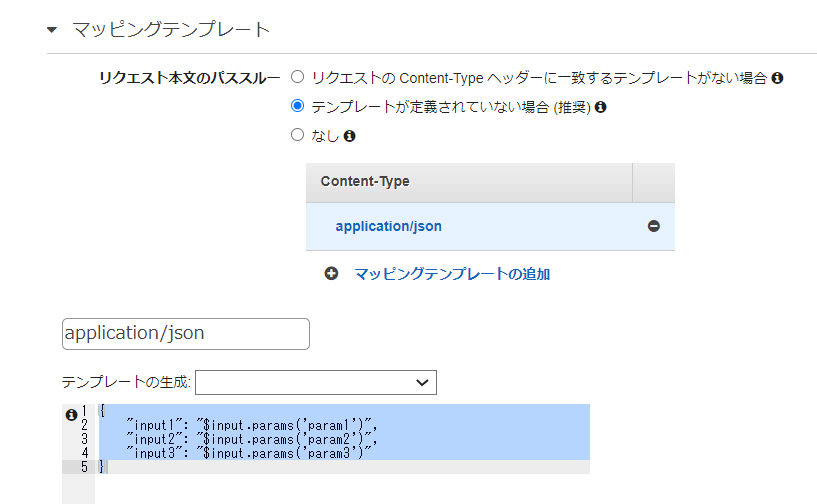Select radio: Content-Type ヘッダーに一致するテンプレートがない場合
The width and height of the screenshot is (817, 504).
[x=298, y=77]
